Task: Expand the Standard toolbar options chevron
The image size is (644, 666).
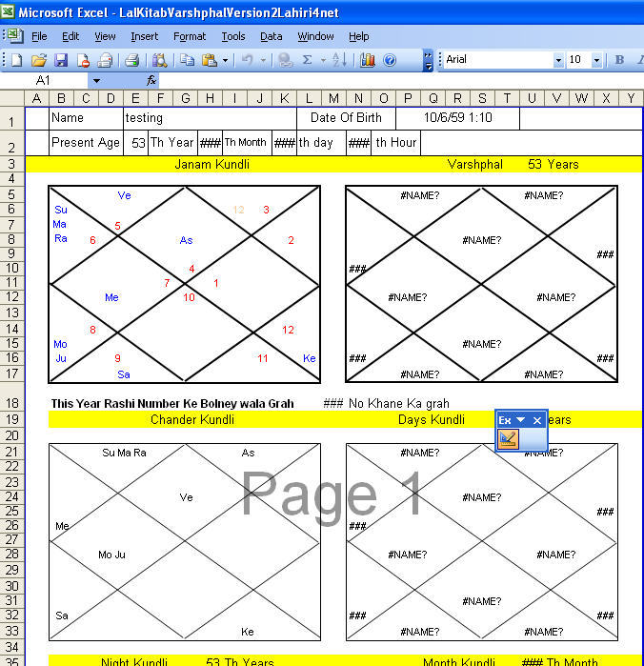Action: click(x=428, y=61)
